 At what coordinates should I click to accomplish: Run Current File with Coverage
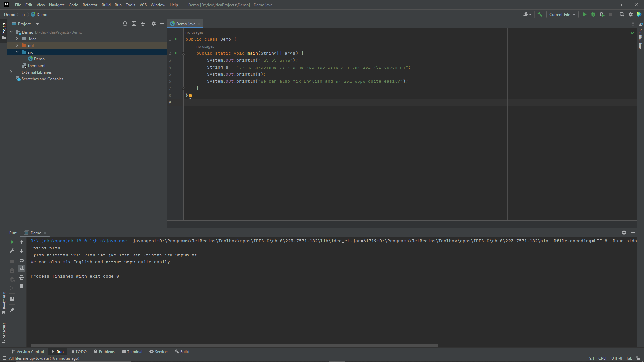pyautogui.click(x=602, y=14)
